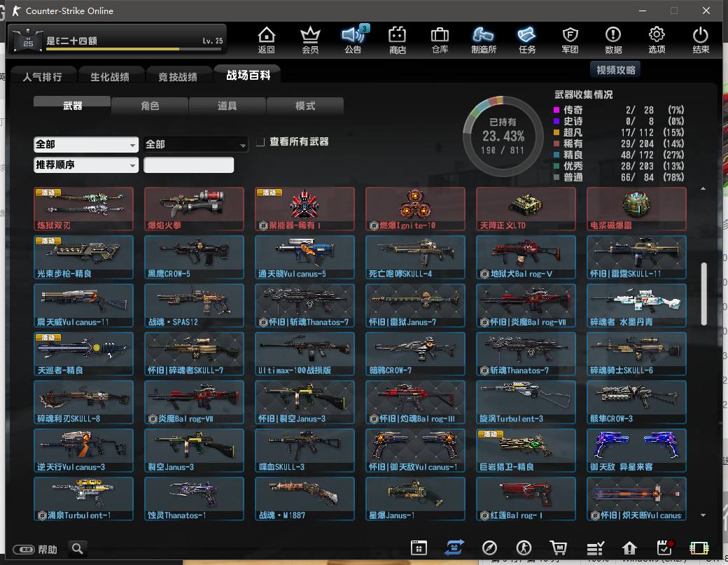Select the 角色 sub-tab
728x565 pixels.
[x=150, y=106]
